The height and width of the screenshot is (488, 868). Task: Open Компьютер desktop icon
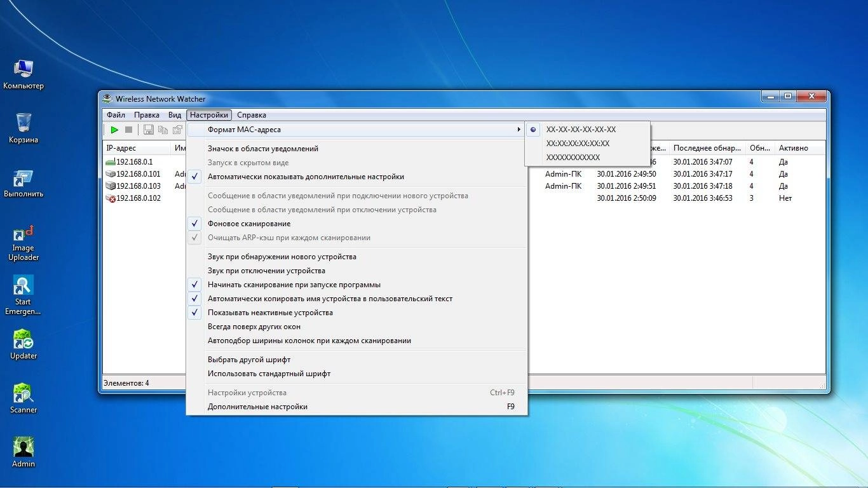click(x=24, y=74)
